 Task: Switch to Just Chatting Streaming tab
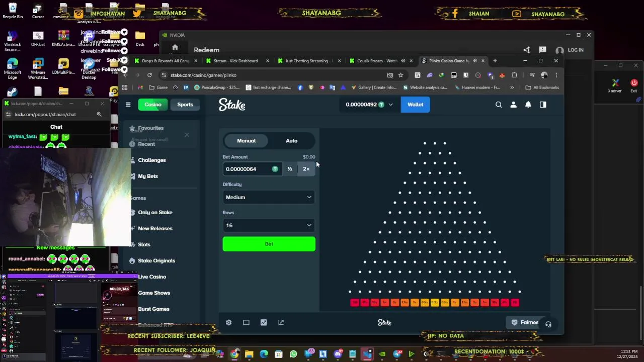308,61
